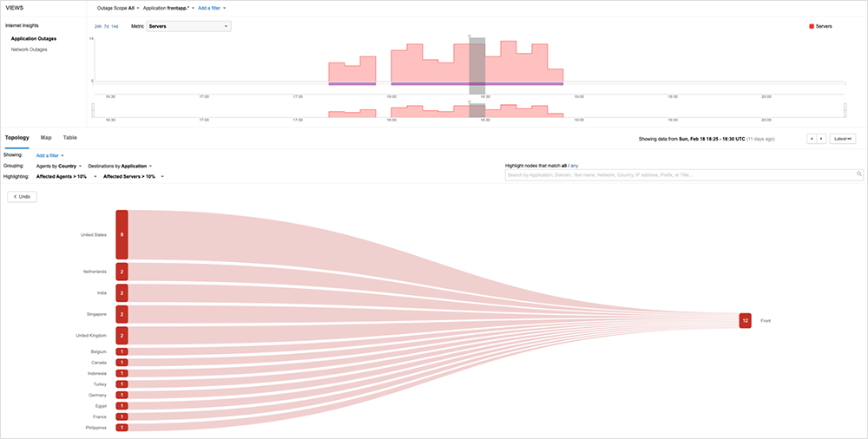Click the Undo button
Viewport: 868px width, 439px height.
22,197
